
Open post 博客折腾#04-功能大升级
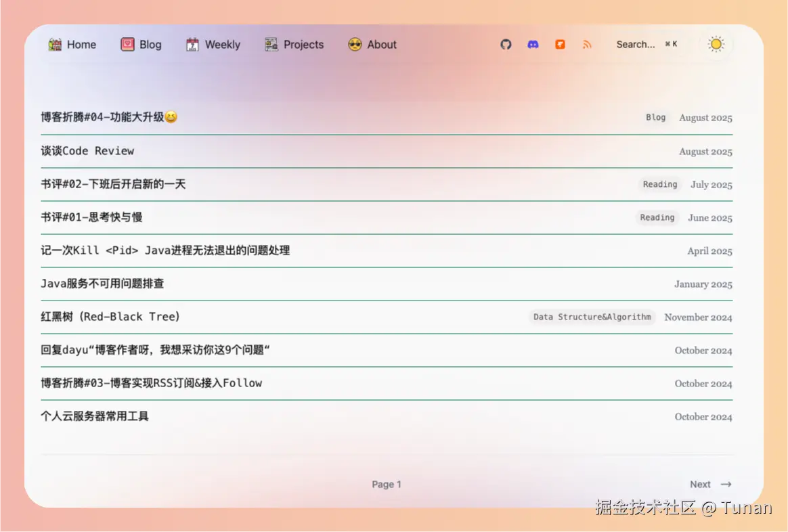[x=109, y=117]
